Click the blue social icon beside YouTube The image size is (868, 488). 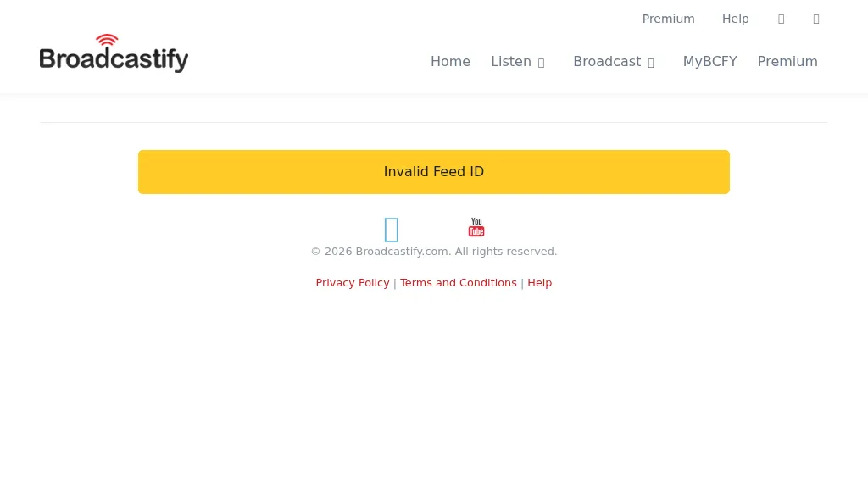click(x=392, y=230)
